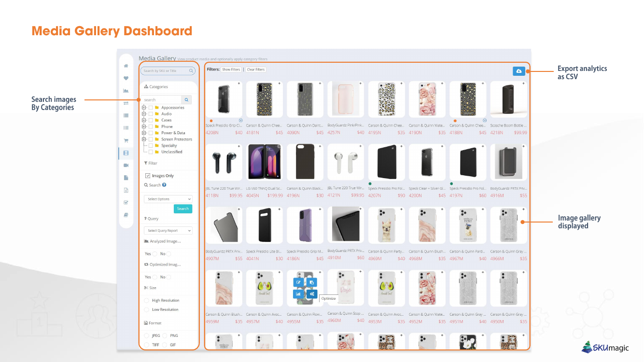Click the Categories section heading

click(156, 87)
